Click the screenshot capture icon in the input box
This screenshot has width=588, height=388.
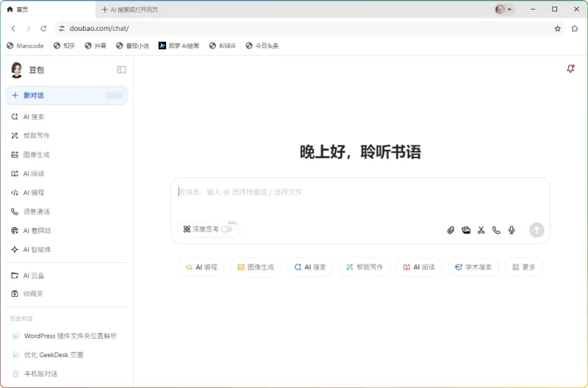click(466, 230)
